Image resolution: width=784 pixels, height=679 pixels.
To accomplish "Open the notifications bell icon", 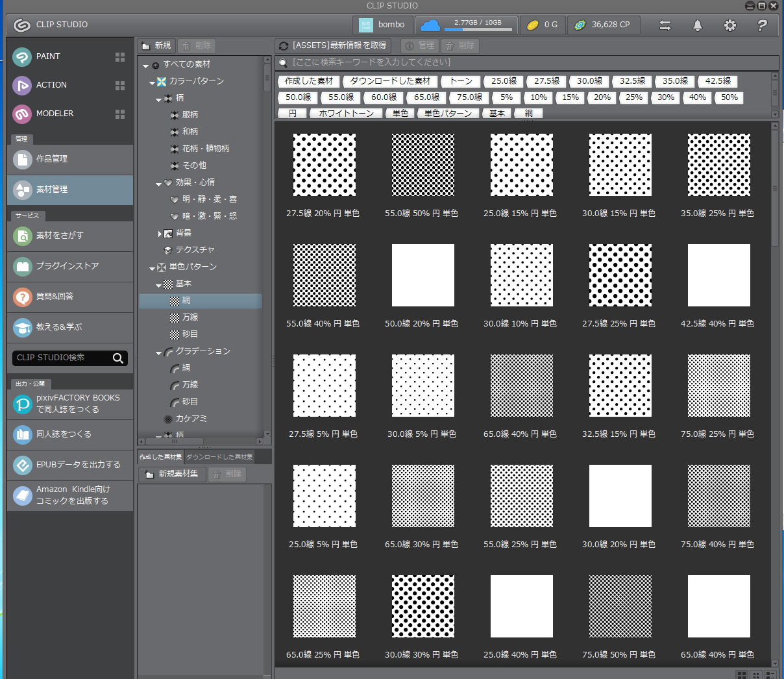I will 697,25.
